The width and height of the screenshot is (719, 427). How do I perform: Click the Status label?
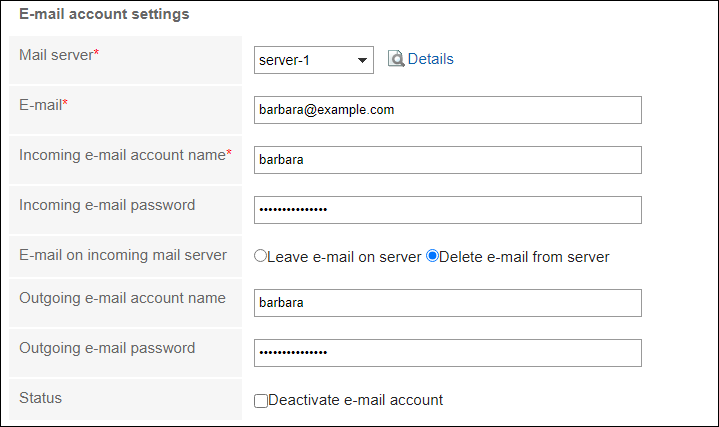(40, 398)
